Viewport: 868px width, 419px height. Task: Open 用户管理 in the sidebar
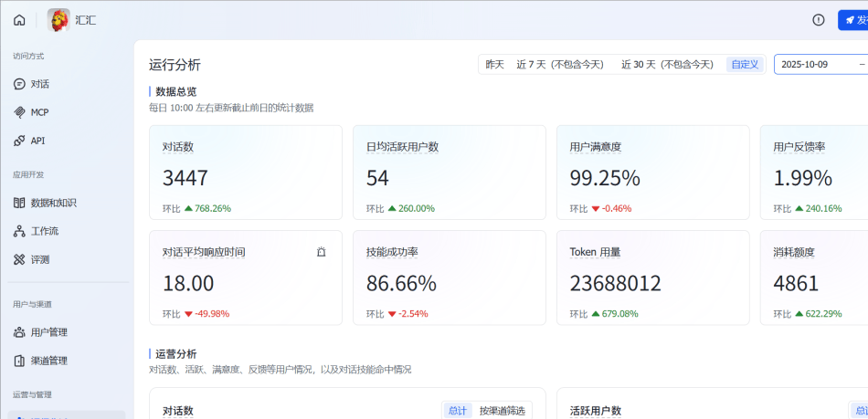(x=48, y=332)
